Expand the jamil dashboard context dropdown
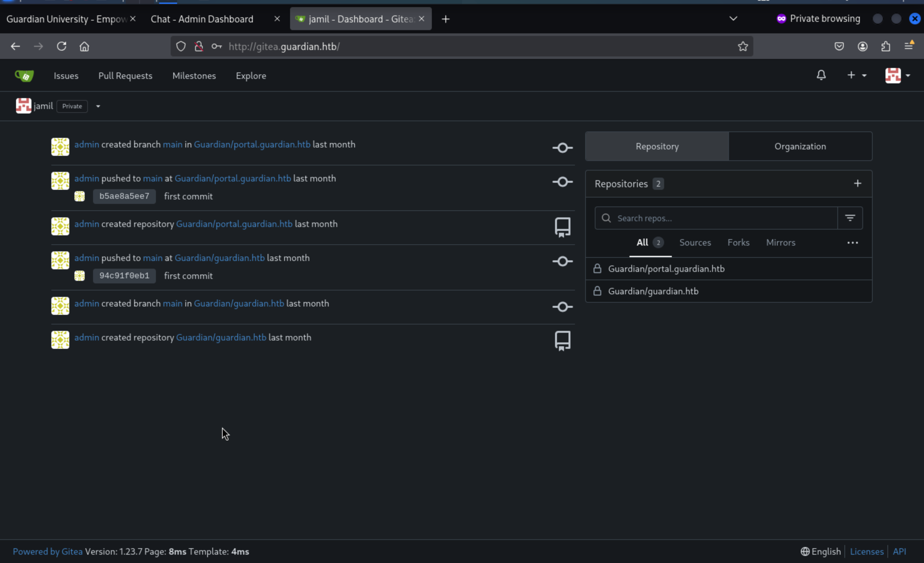Image resolution: width=924 pixels, height=563 pixels. pos(98,106)
